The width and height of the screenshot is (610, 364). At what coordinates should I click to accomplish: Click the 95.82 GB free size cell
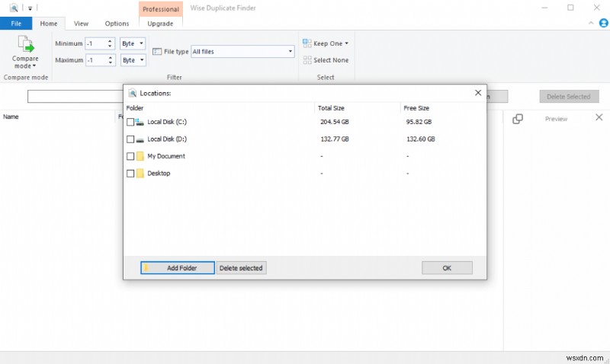click(x=419, y=122)
